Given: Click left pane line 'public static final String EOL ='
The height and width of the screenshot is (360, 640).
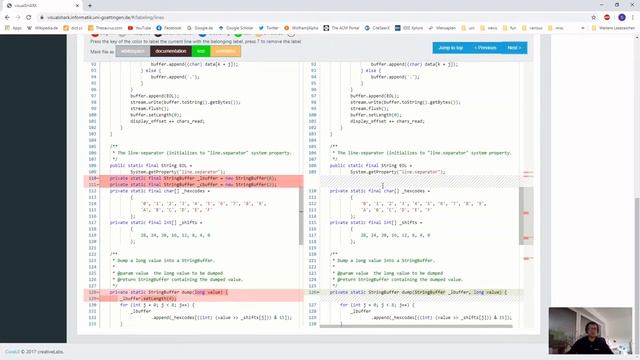Looking at the screenshot, I should click(151, 165).
